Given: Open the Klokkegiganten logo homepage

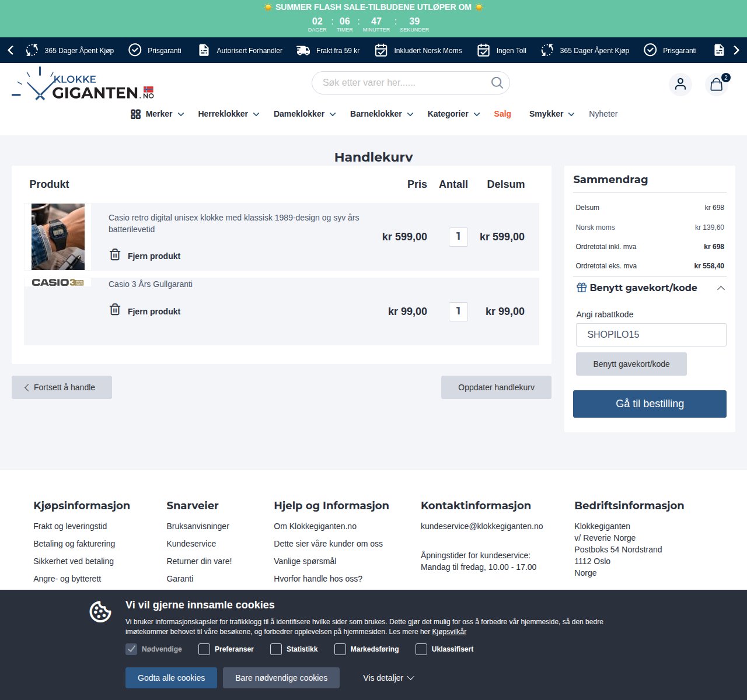Looking at the screenshot, I should [83, 84].
